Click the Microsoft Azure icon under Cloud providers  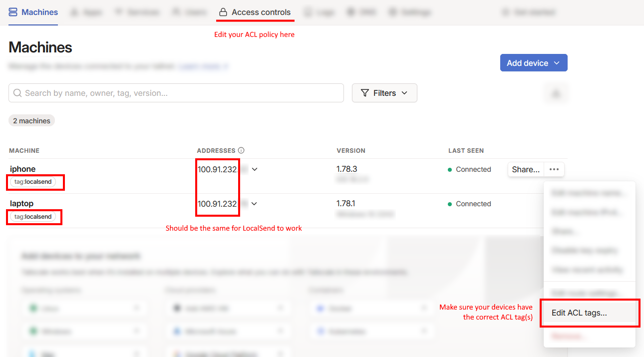click(x=177, y=331)
